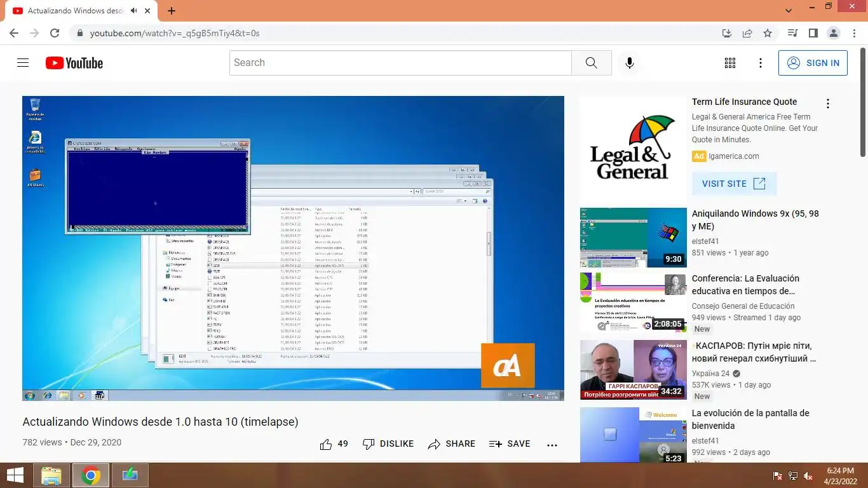Dislike the video
Image resolution: width=868 pixels, height=488 pixels.
pos(388,444)
